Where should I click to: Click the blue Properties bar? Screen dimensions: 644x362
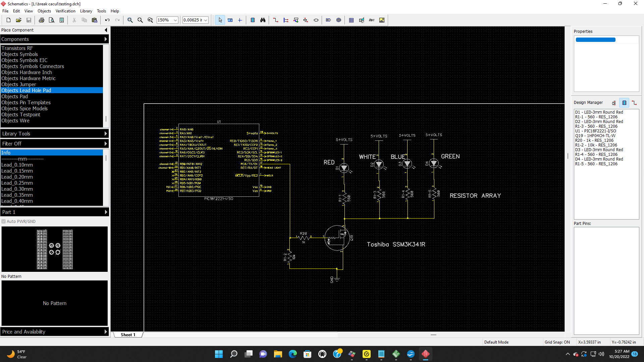tap(596, 40)
